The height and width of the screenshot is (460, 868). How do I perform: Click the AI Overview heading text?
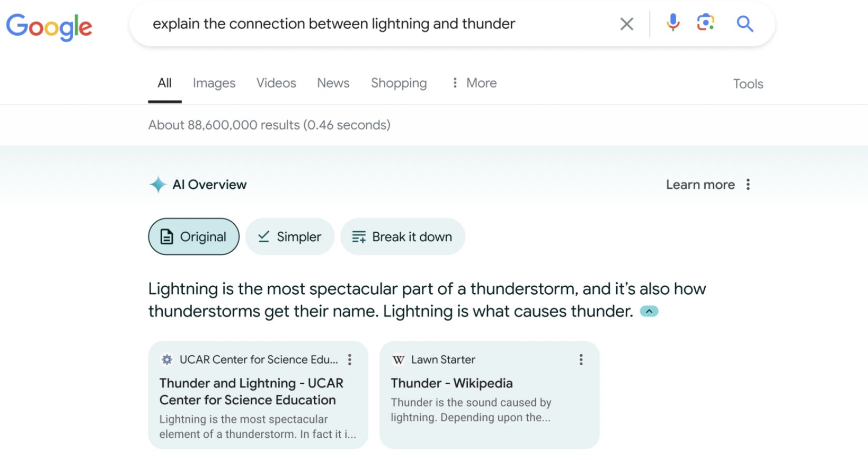209,185
